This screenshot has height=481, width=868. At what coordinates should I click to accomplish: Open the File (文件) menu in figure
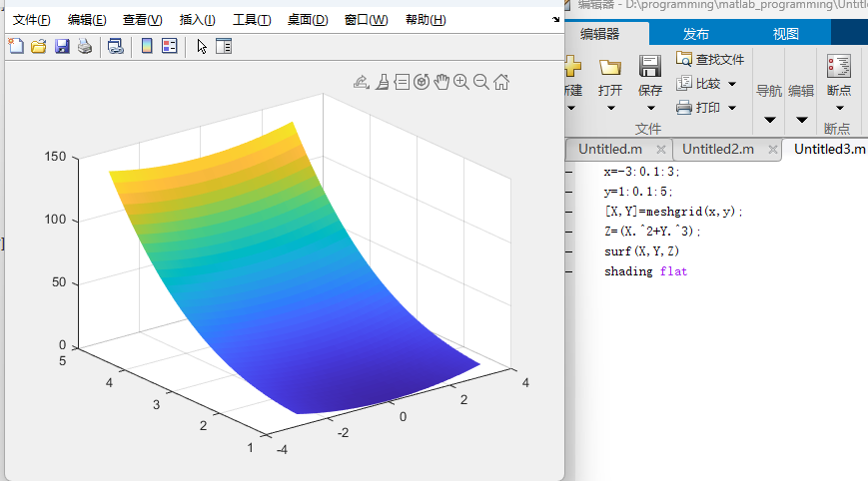pos(32,20)
